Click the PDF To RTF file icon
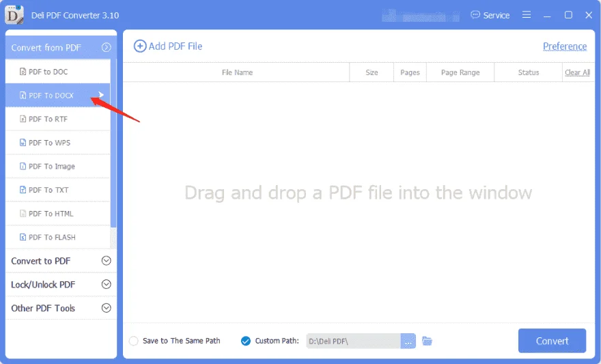601x364 pixels. point(23,119)
